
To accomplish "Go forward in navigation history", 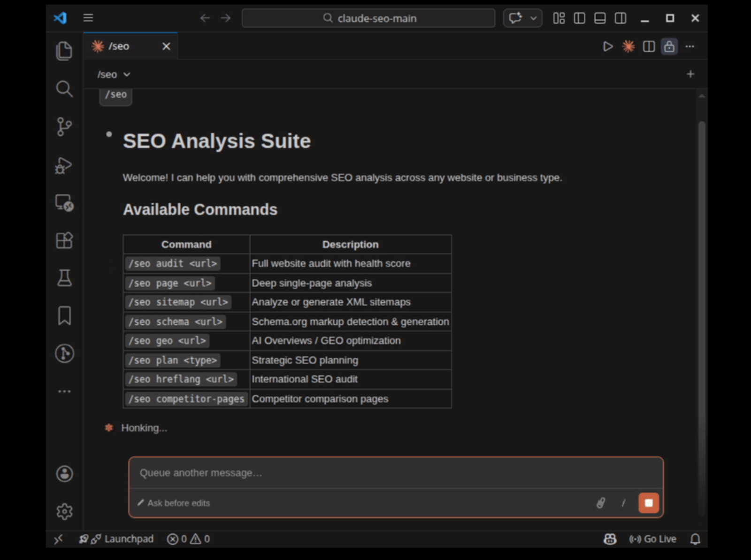I will tap(226, 18).
